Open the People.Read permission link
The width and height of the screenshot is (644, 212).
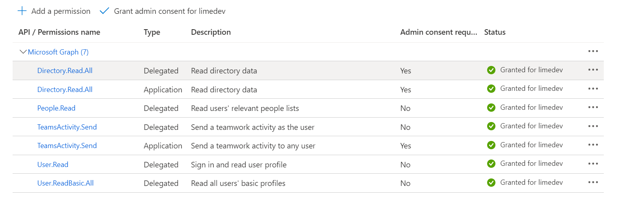[x=56, y=108]
